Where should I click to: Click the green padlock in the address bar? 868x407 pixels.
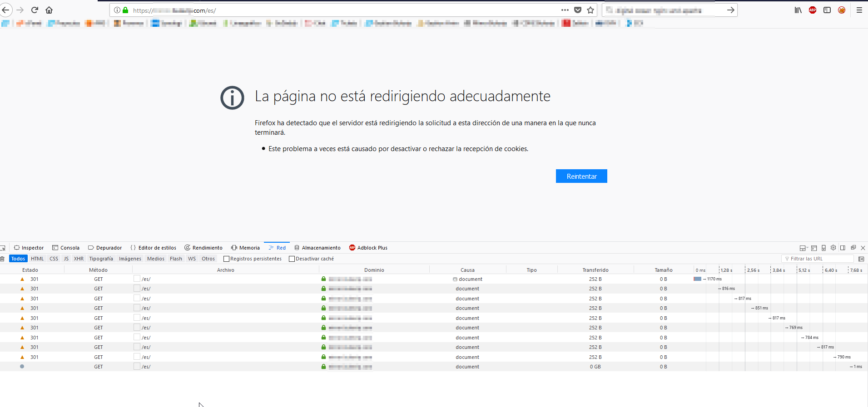125,10
